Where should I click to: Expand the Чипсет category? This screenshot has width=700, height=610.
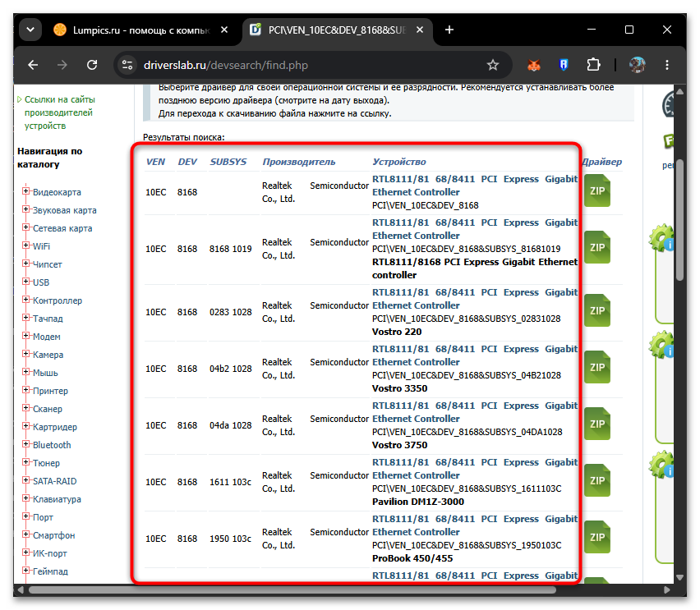click(x=26, y=264)
